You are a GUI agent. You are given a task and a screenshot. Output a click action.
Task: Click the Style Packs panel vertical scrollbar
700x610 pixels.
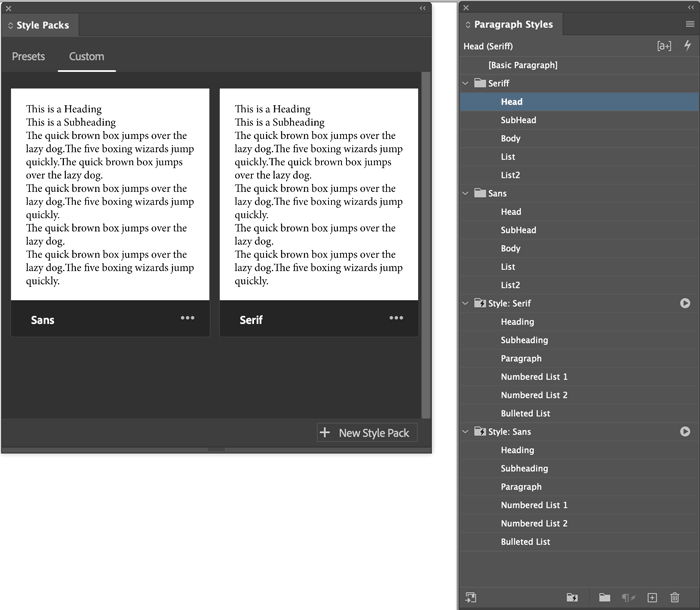[x=426, y=245]
